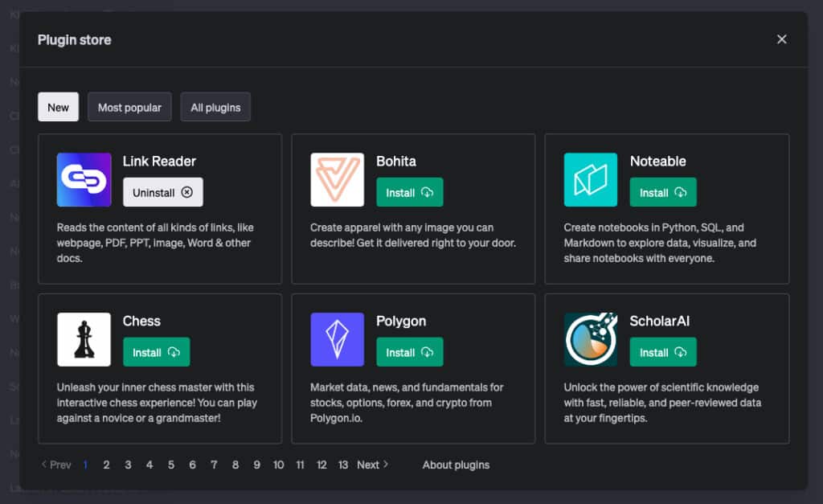Go to page 11
Viewport: 823px width, 504px height.
click(301, 465)
